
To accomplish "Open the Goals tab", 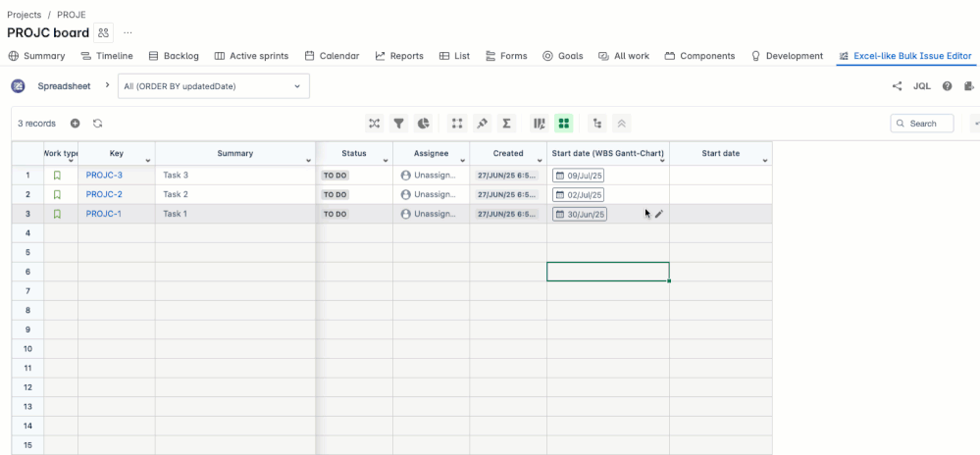I will click(x=562, y=56).
